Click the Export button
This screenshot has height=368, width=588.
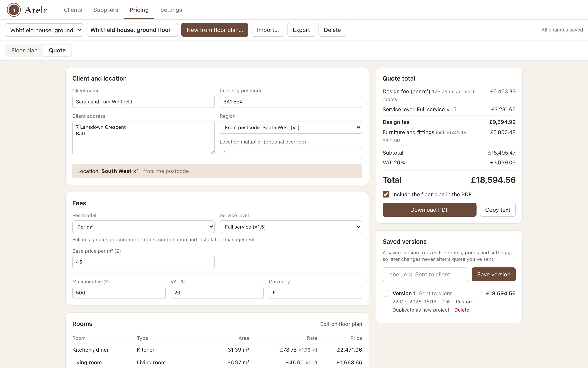(x=301, y=30)
